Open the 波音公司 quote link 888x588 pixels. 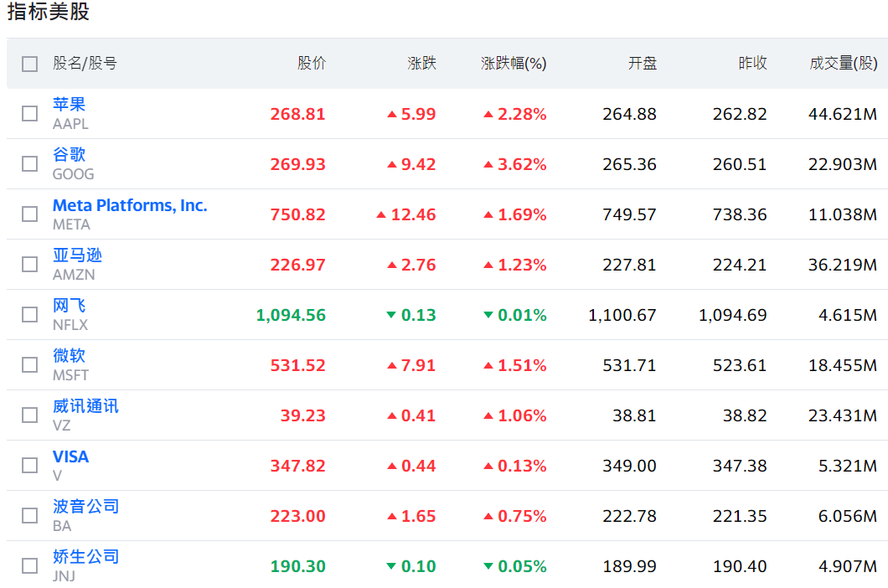(85, 507)
